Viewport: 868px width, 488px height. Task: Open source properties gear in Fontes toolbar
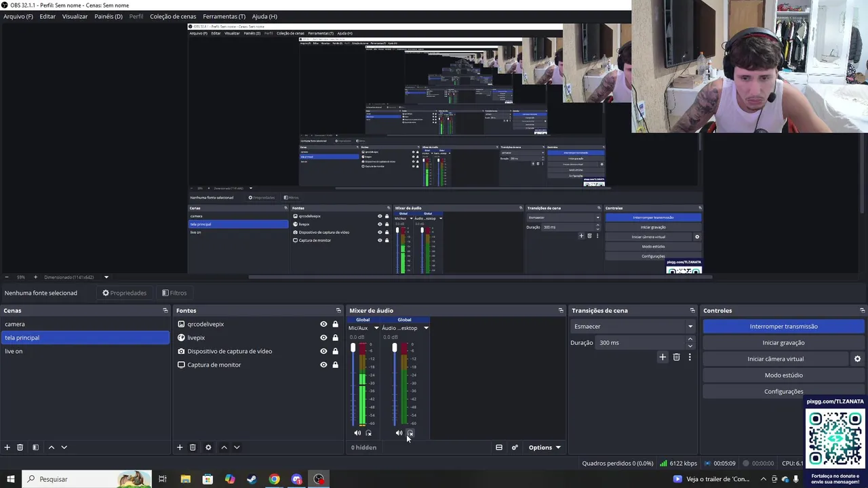pyautogui.click(x=208, y=447)
